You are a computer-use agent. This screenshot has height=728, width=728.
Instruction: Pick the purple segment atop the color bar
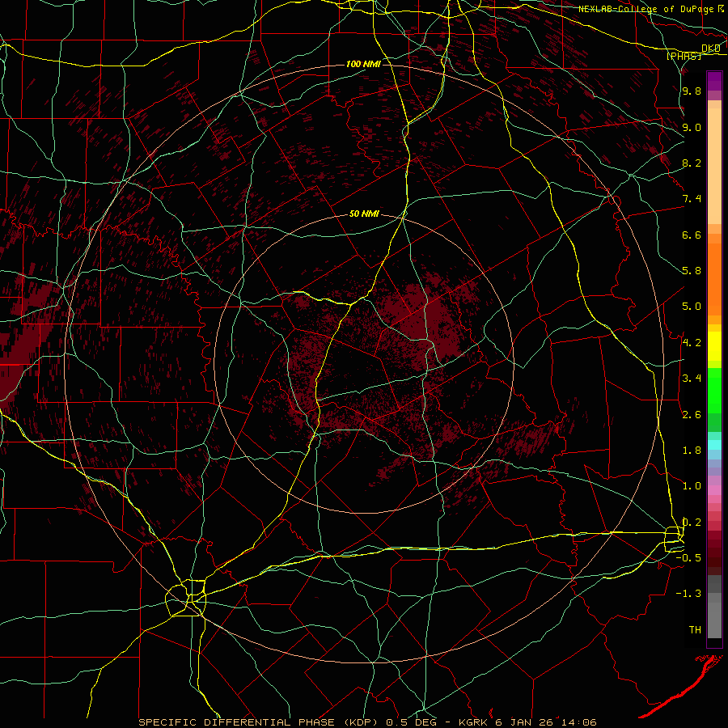714,81
